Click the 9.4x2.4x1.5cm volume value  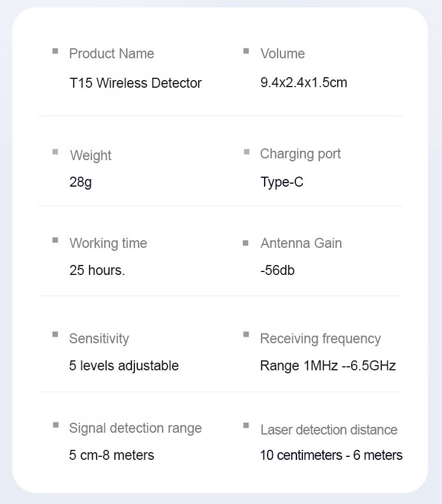[304, 82]
